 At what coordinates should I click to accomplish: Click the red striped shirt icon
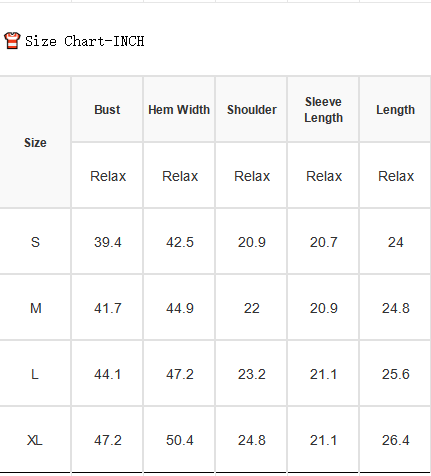tap(12, 41)
